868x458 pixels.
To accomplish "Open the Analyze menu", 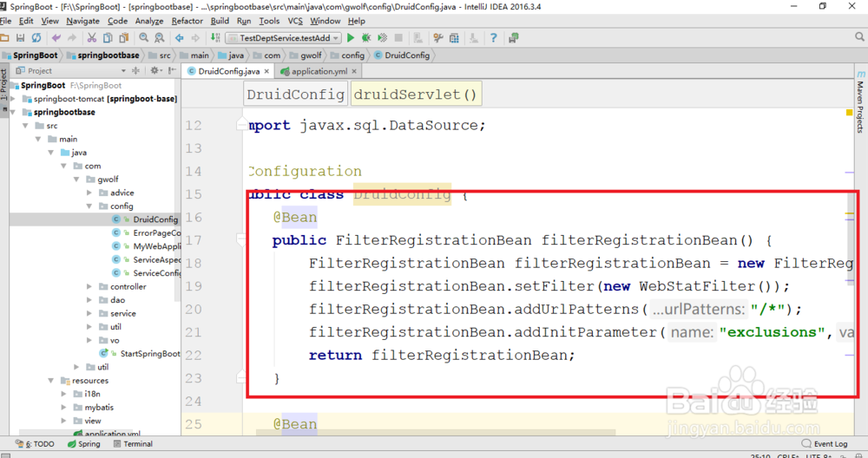I will point(149,21).
